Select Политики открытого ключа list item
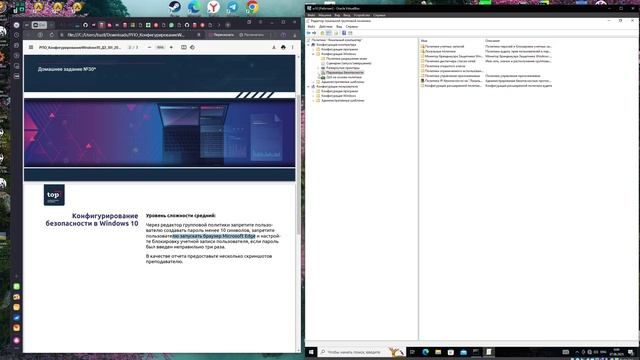 click(444, 66)
